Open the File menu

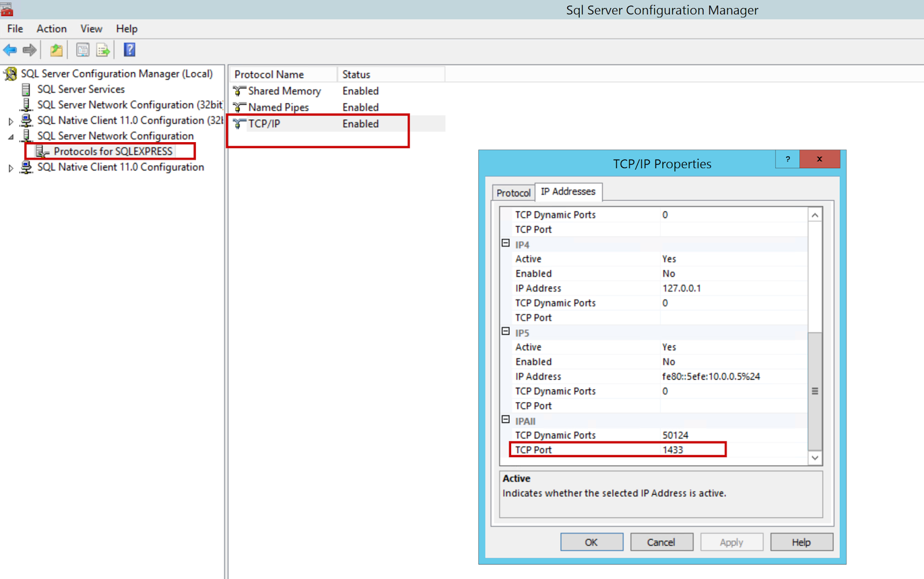(15, 29)
